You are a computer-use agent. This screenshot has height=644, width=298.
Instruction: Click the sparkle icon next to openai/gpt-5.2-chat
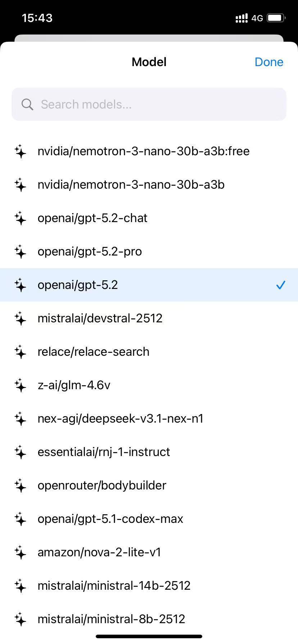pyautogui.click(x=21, y=218)
